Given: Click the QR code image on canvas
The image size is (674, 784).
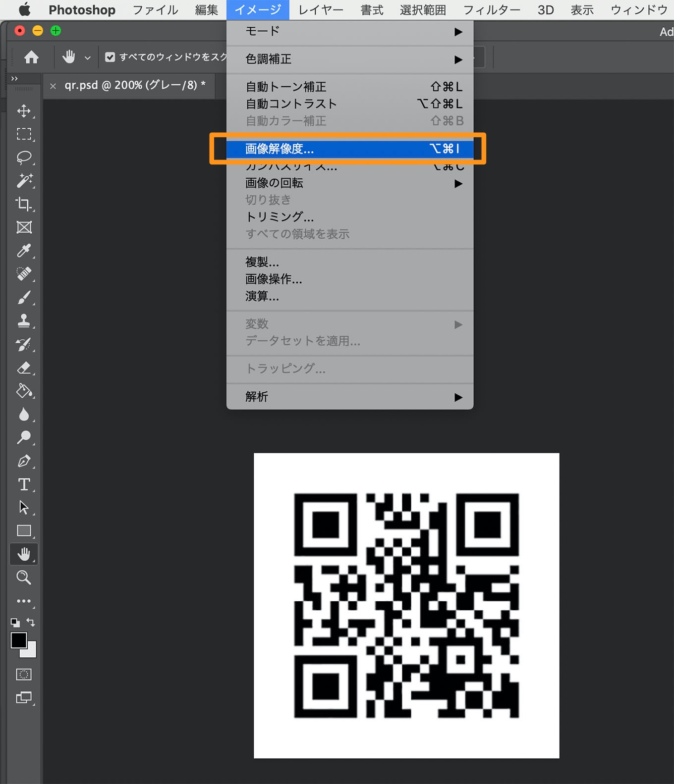Looking at the screenshot, I should point(406,605).
